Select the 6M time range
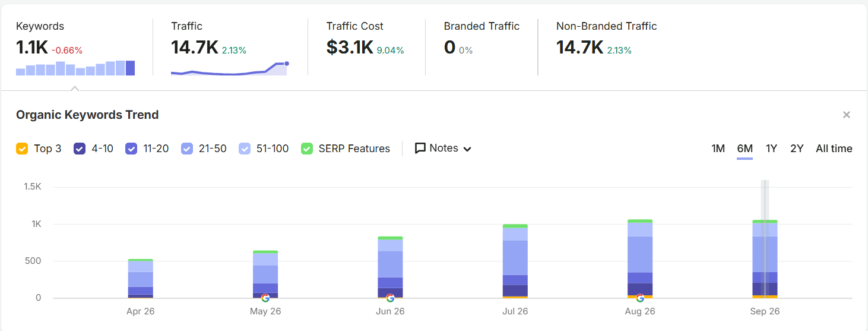This screenshot has width=868, height=331. (x=745, y=149)
